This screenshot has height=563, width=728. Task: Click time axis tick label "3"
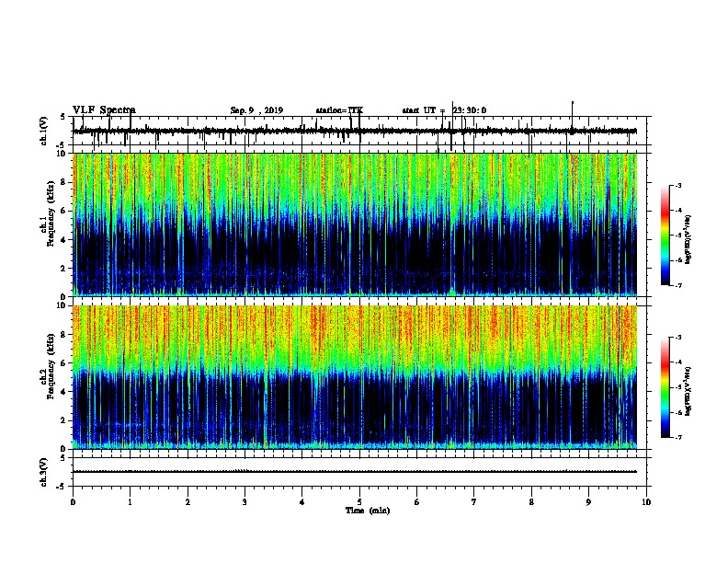pyautogui.click(x=245, y=502)
